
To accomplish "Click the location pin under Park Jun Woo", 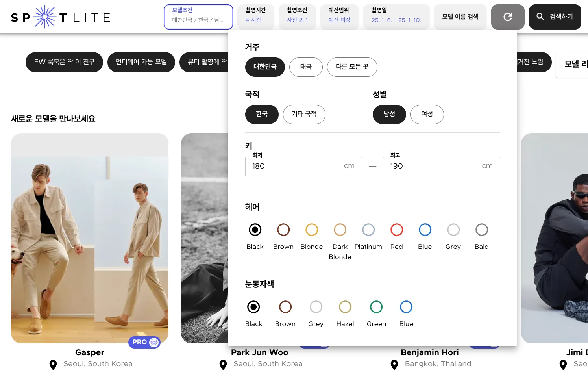I will (x=223, y=365).
